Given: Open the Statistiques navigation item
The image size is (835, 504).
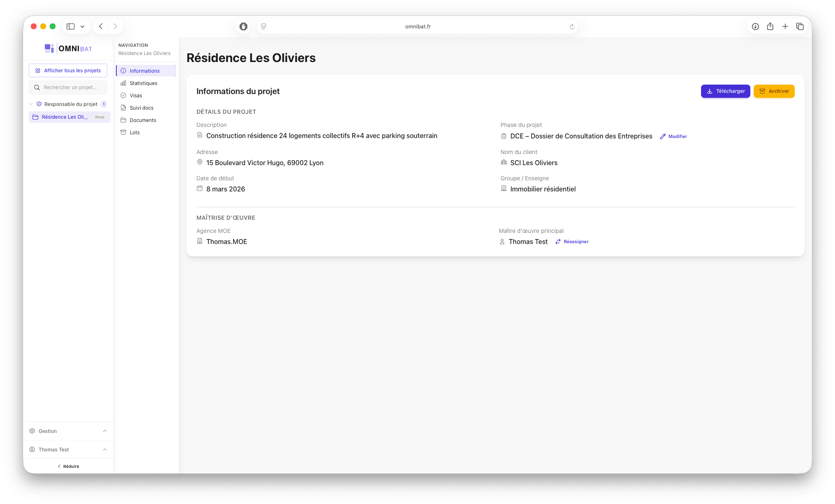Looking at the screenshot, I should (143, 83).
